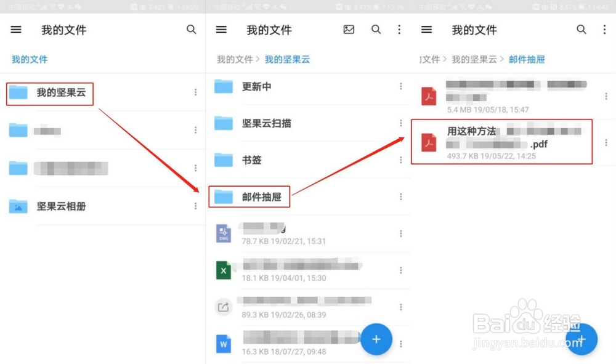616x364 pixels.
Task: Tap the plus button in the third panel
Action: coord(581,339)
